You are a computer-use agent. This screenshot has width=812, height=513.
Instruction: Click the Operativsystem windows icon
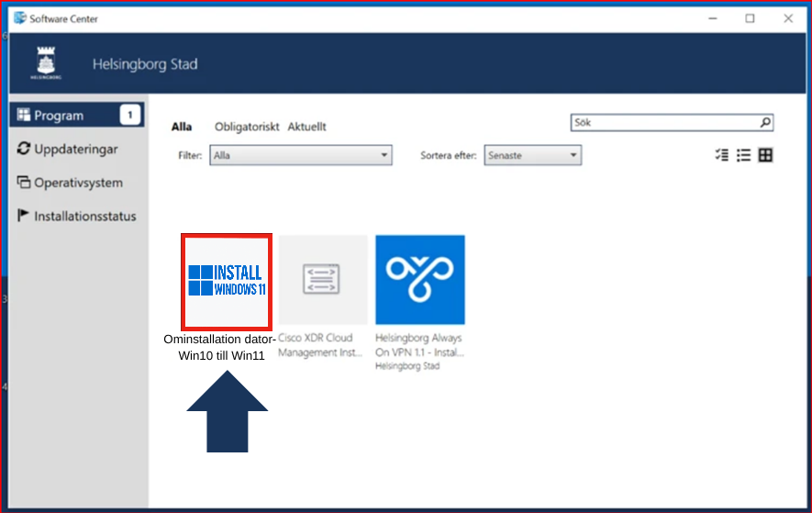[23, 183]
